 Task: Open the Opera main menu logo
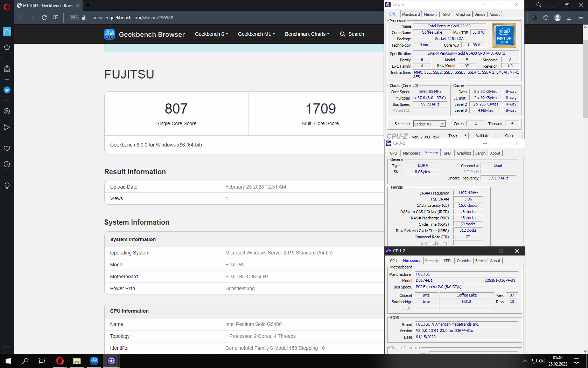tap(7, 7)
